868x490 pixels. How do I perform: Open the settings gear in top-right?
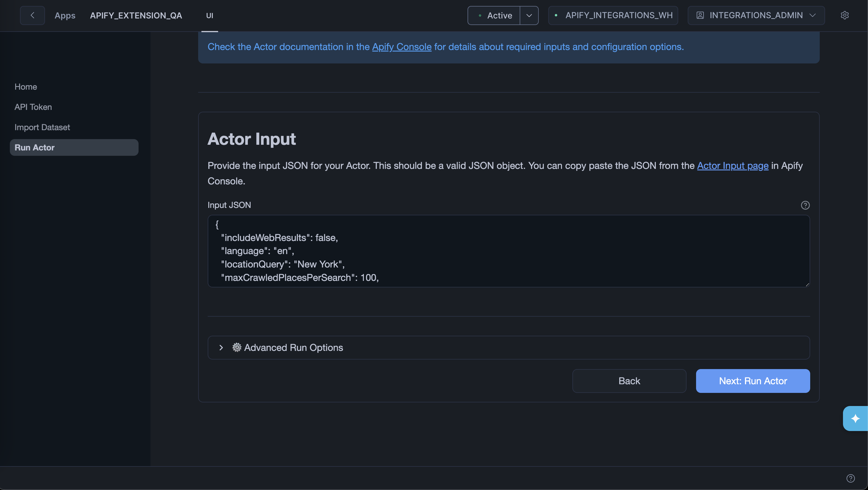click(x=845, y=15)
